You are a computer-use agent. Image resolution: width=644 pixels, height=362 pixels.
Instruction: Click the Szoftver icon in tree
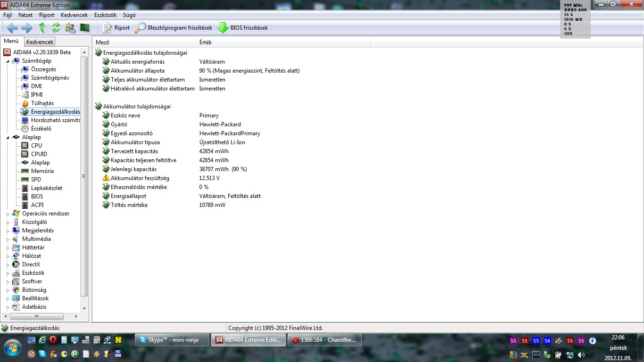(x=16, y=281)
